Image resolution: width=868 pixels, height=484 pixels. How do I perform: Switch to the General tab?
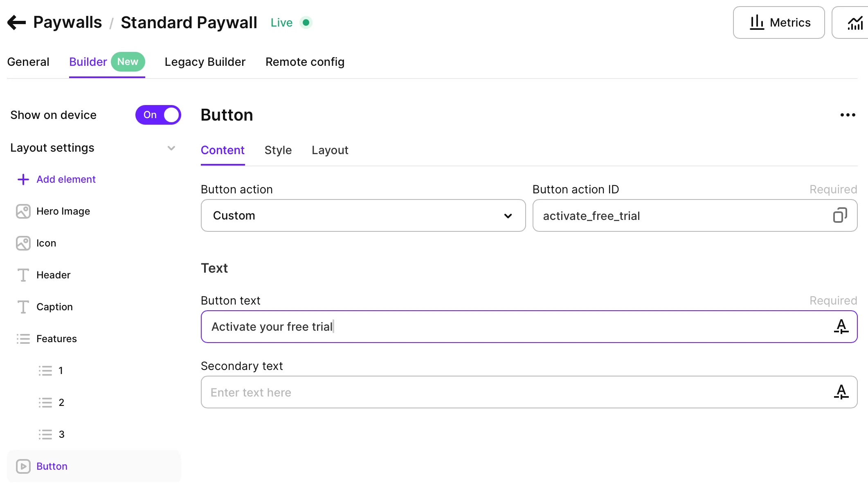28,62
